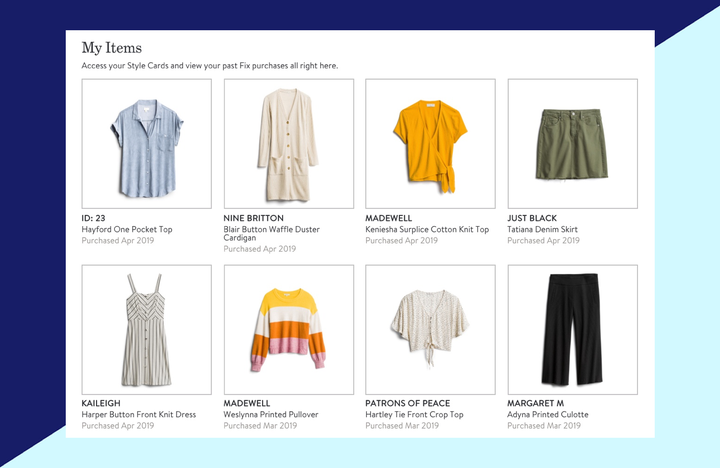Select the Tatiana Denim Skirt title
Image resolution: width=720 pixels, height=468 pixels.
tap(542, 229)
